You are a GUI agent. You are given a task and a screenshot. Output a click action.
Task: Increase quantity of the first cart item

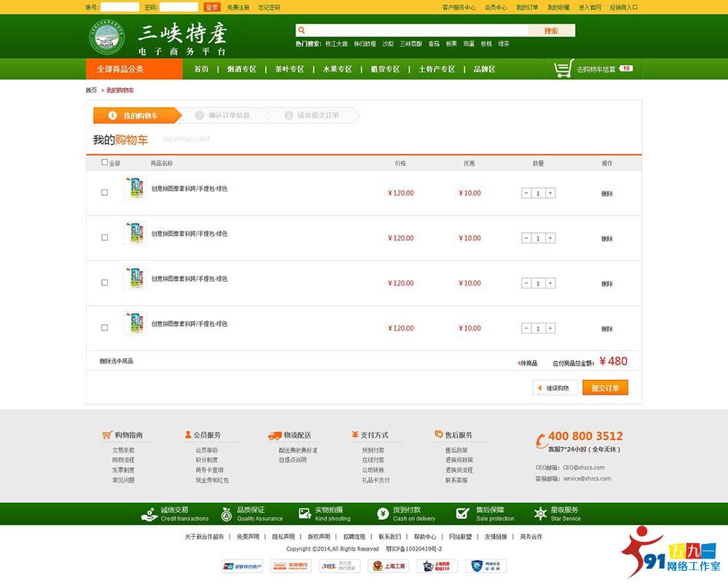(550, 193)
